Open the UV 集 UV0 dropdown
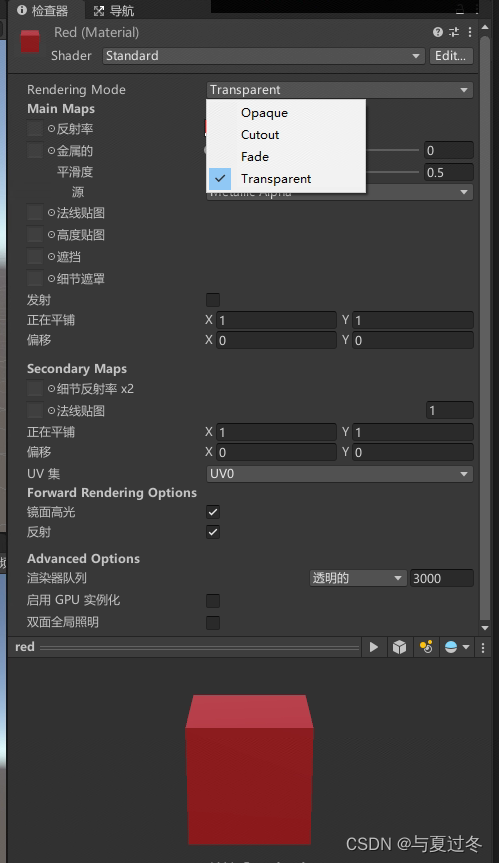 tap(340, 474)
